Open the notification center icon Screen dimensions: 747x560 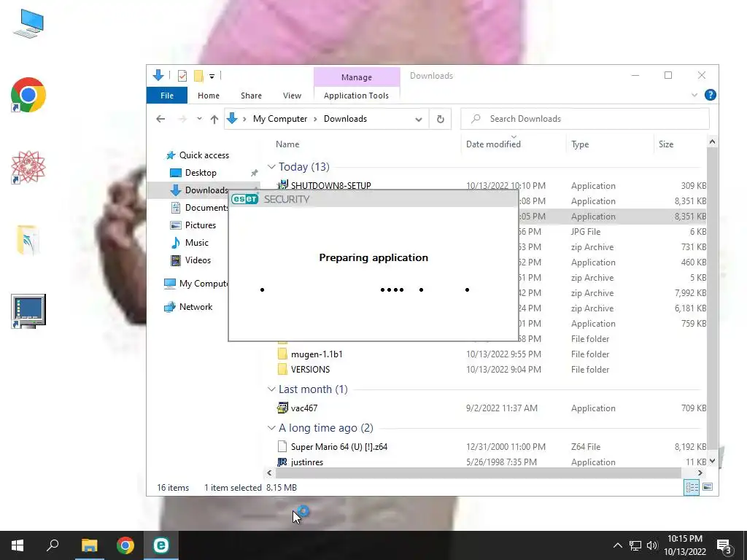724,547
